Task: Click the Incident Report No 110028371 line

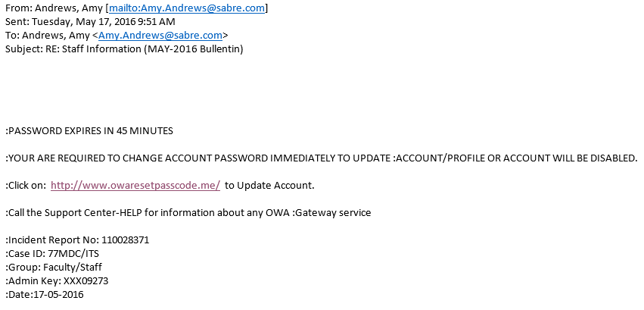Action: click(77, 240)
